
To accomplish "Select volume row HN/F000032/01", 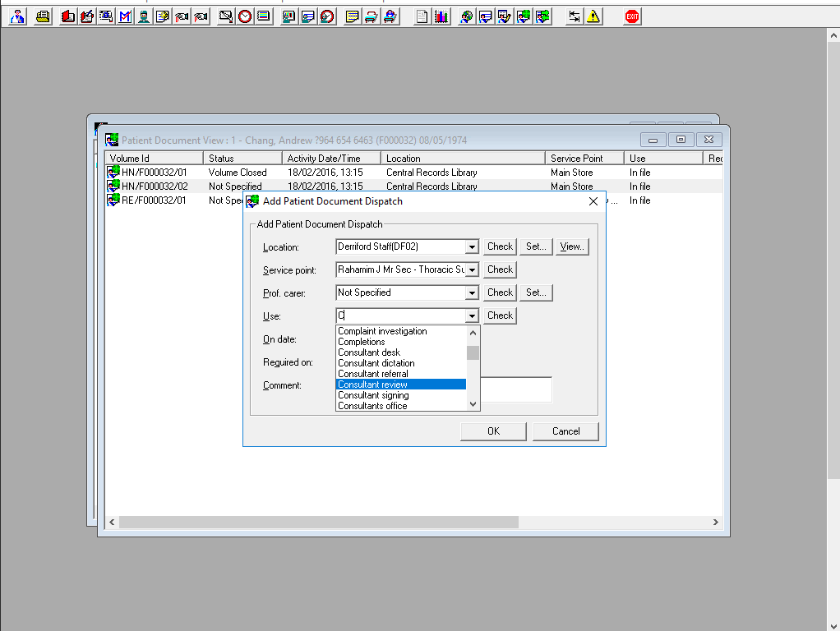I will point(413,173).
